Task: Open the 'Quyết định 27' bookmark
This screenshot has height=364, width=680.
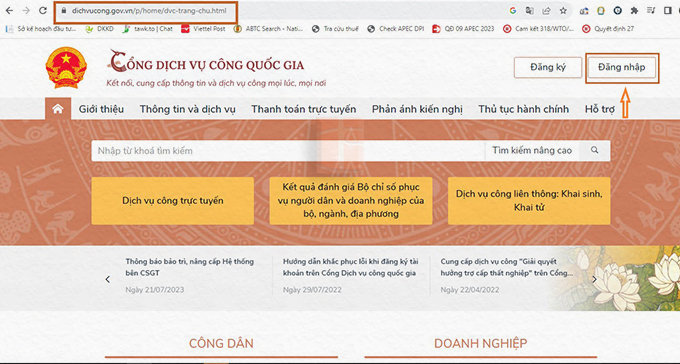Action: coord(608,29)
